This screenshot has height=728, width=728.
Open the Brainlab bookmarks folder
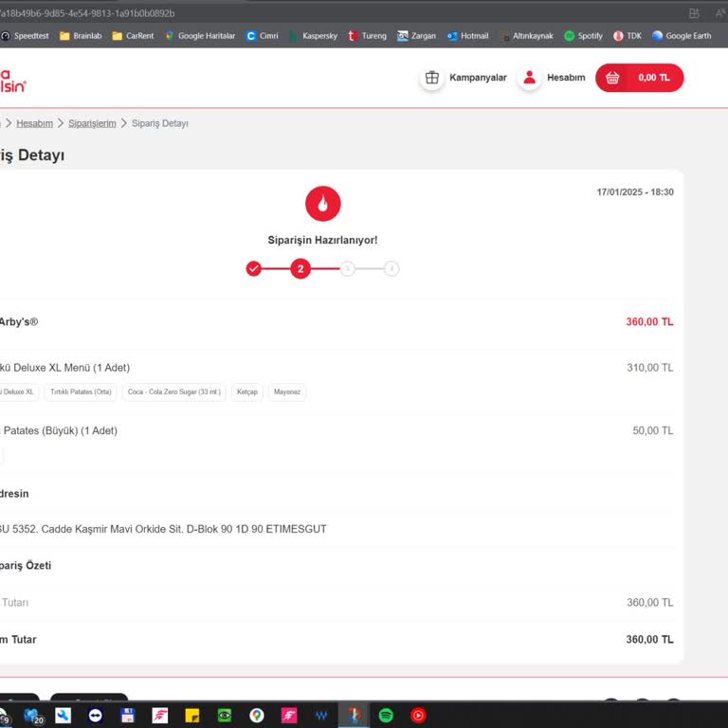pos(81,36)
